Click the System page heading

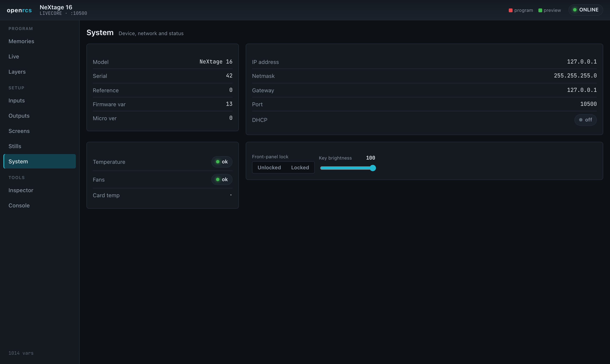[100, 33]
